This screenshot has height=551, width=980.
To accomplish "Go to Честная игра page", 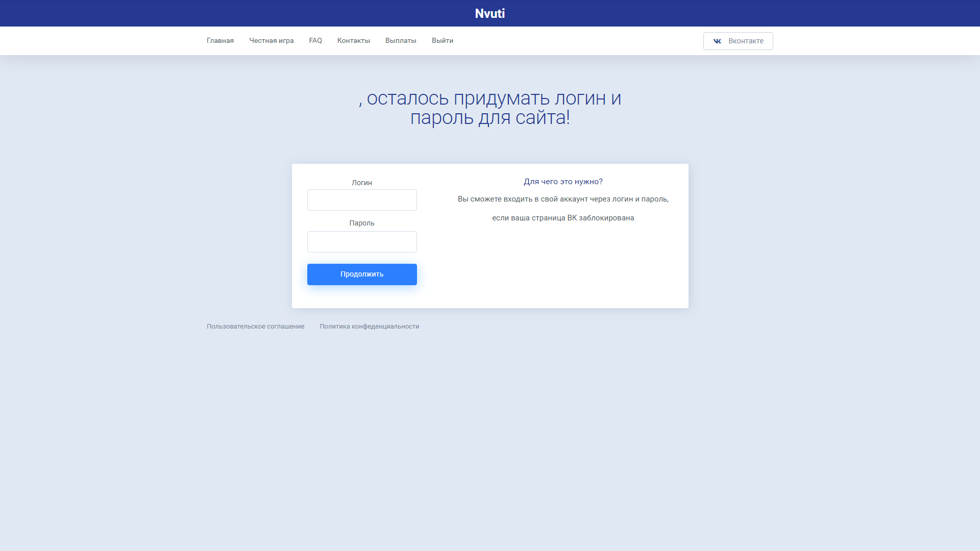I will (x=271, y=41).
